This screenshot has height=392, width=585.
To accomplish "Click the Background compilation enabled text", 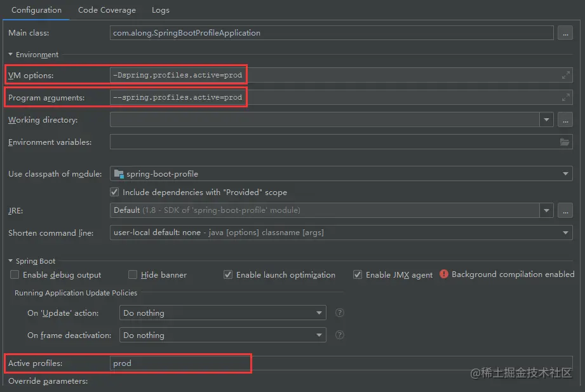I will pyautogui.click(x=513, y=274).
